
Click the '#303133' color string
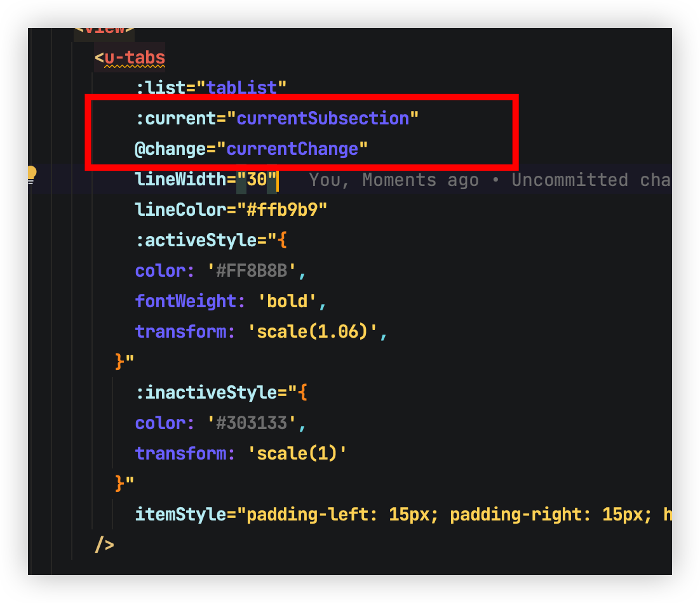(x=252, y=423)
